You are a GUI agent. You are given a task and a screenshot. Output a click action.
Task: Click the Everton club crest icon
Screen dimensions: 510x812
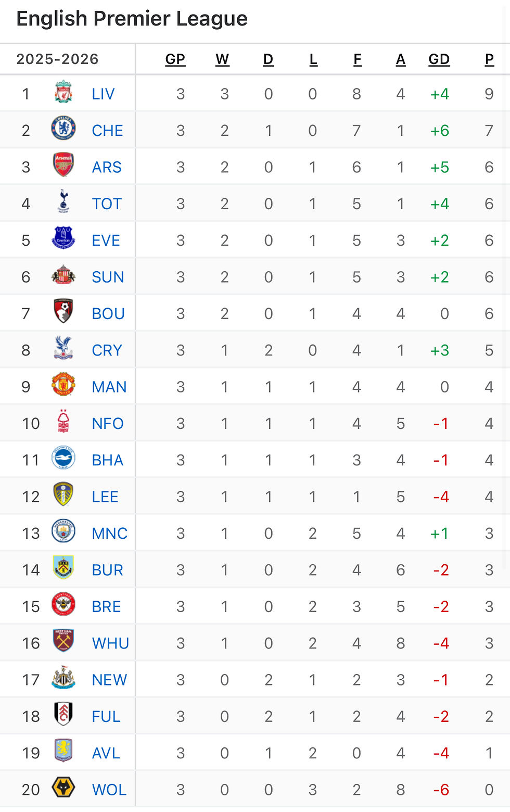pyautogui.click(x=63, y=239)
